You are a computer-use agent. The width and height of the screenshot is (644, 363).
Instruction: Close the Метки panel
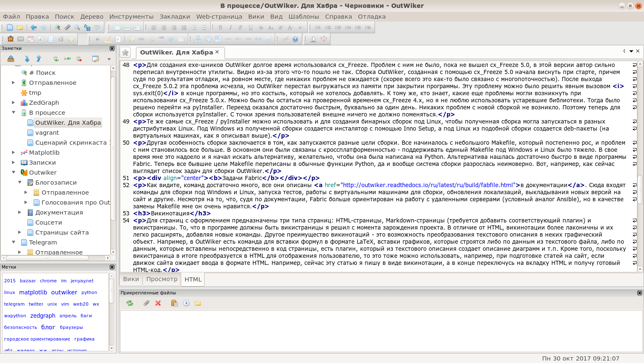coord(112,267)
